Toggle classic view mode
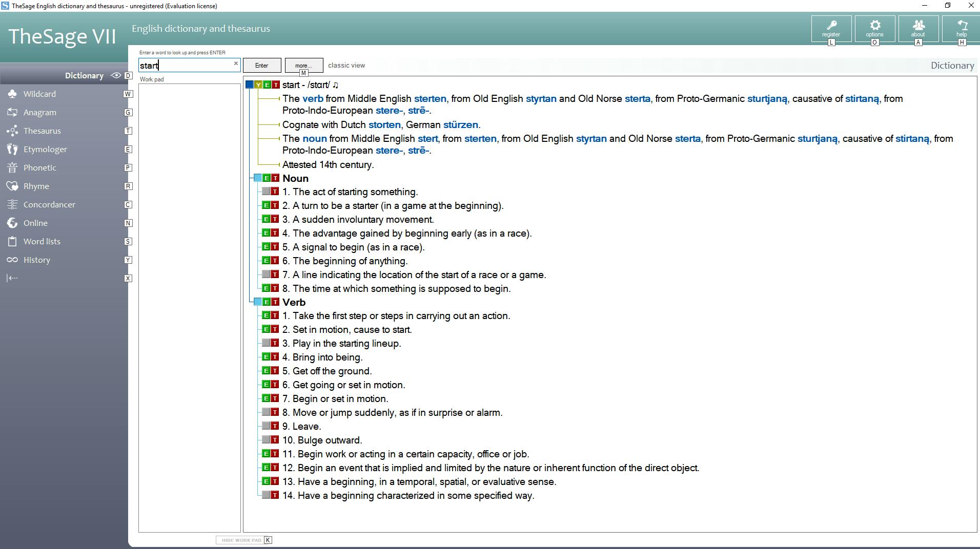Image resolution: width=980 pixels, height=549 pixels. (x=346, y=66)
